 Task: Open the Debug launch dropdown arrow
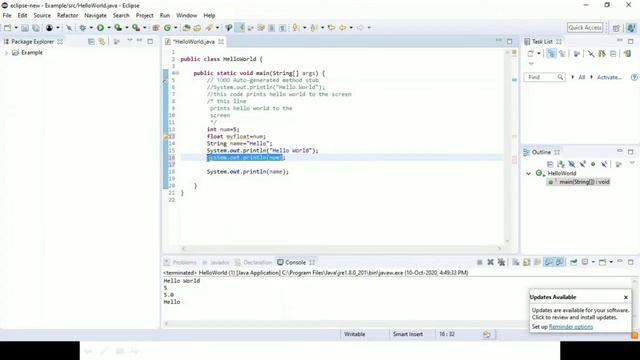(x=91, y=28)
